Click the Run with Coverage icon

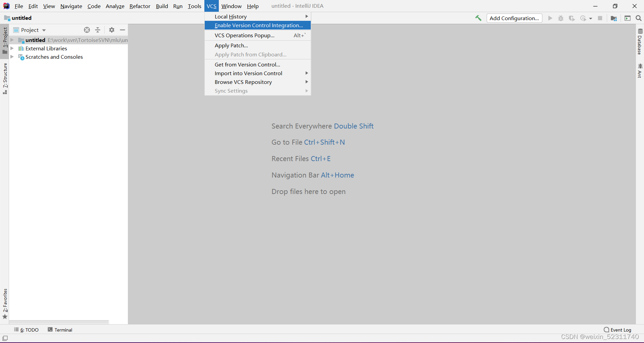pyautogui.click(x=572, y=18)
